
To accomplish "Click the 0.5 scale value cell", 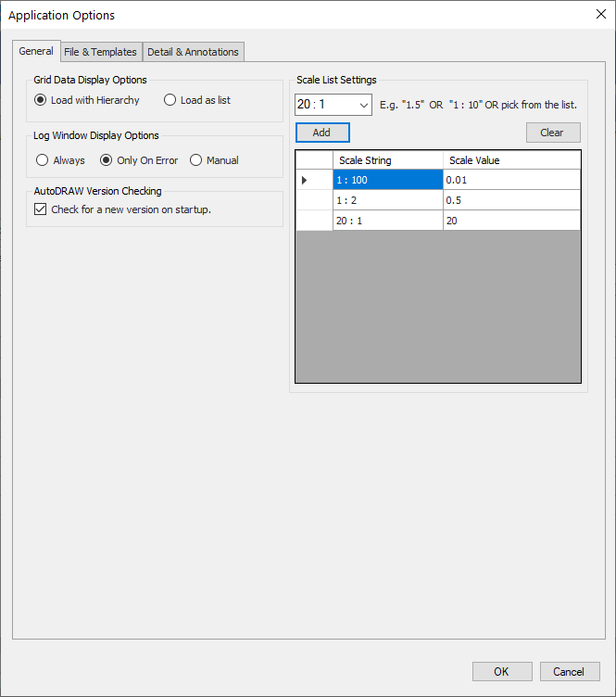I will pos(511,200).
